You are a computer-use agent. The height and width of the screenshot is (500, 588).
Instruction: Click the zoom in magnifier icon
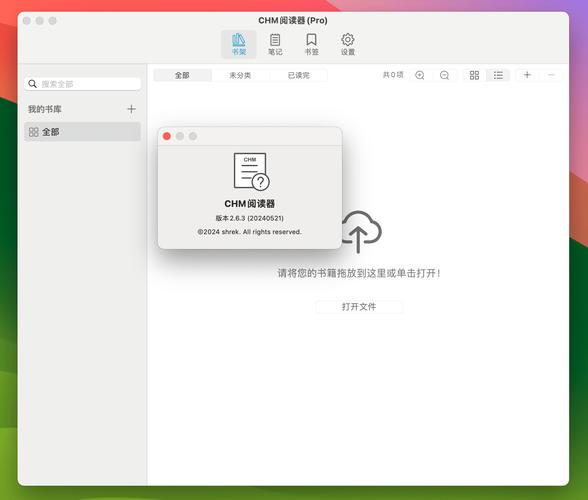click(420, 75)
